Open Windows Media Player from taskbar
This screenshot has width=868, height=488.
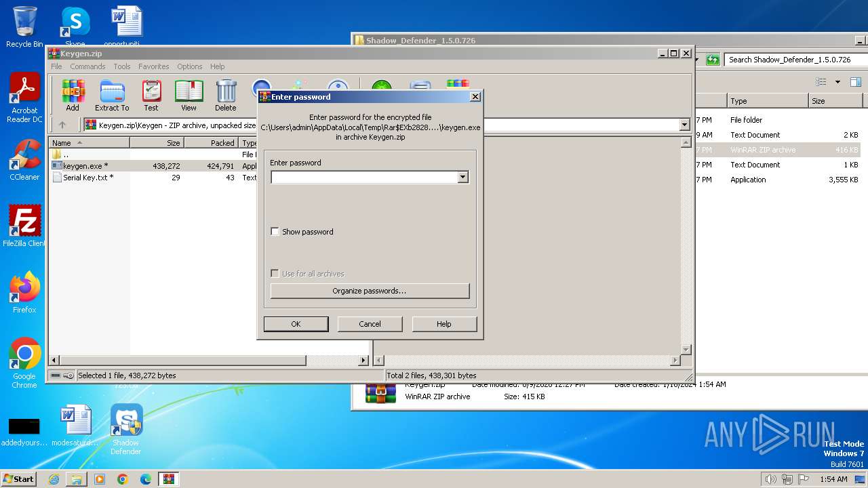[x=100, y=479]
